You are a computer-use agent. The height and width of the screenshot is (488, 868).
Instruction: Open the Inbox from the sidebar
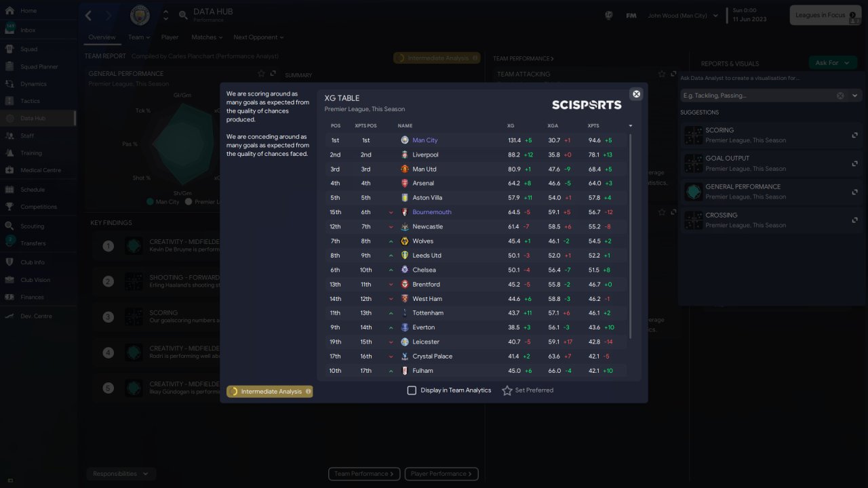click(x=28, y=30)
